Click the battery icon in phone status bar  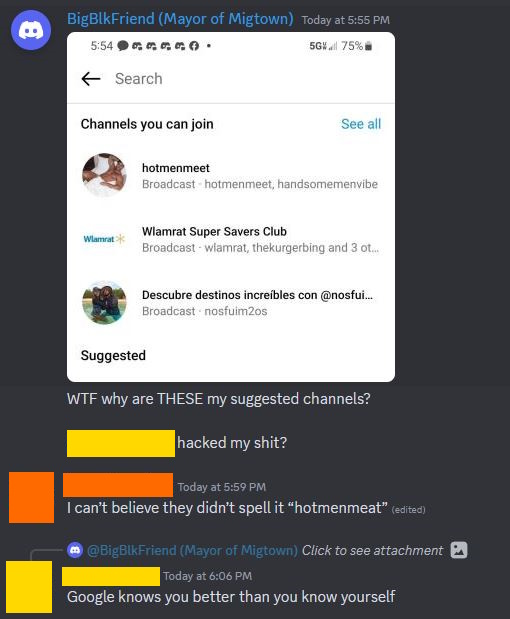coord(368,46)
